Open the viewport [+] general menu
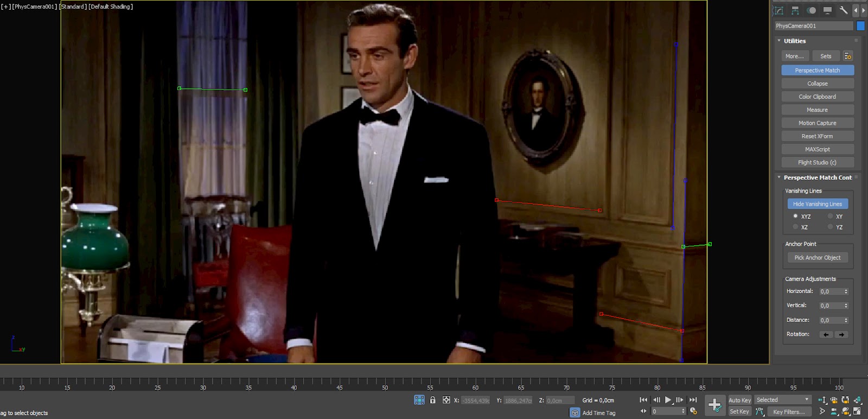 [6, 7]
